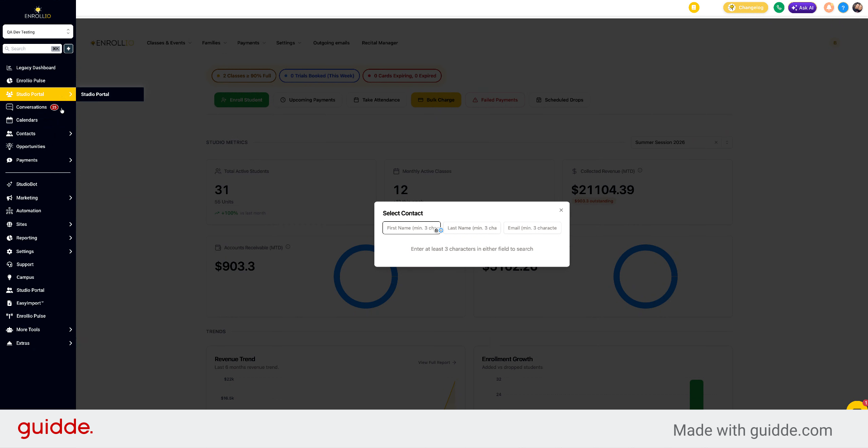Click the Bulk Charge button
This screenshot has height=448, width=868.
pyautogui.click(x=436, y=100)
